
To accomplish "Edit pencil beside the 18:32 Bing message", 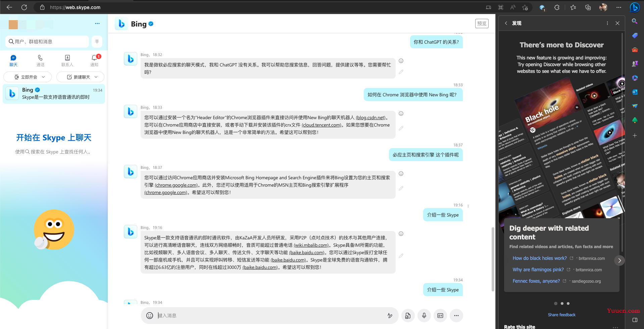I will point(401,72).
